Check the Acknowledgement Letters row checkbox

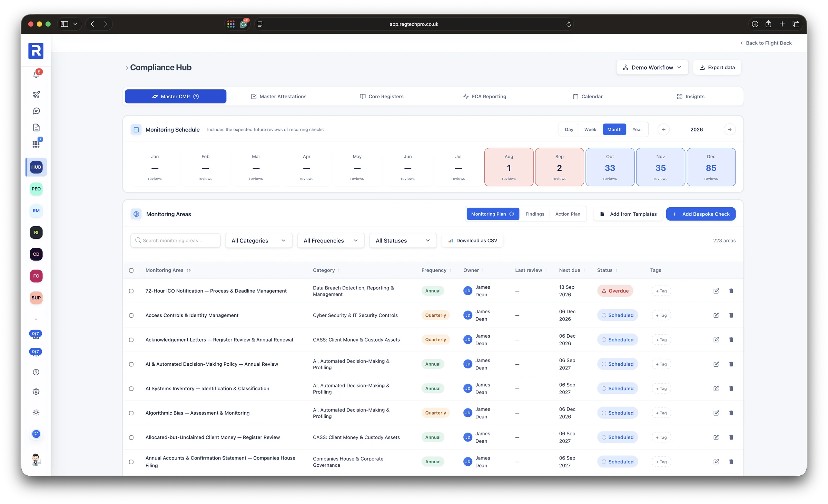(131, 340)
